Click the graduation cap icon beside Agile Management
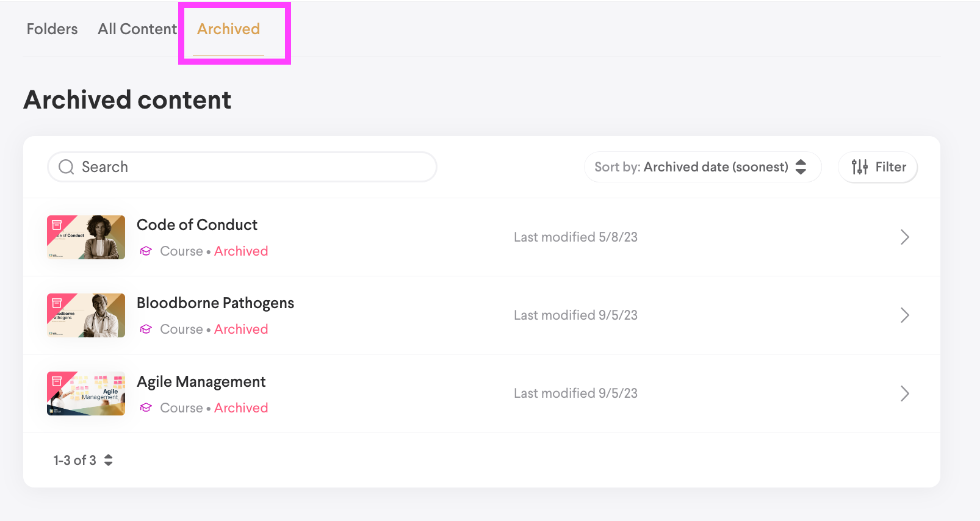Viewport: 980px width, 521px height. (146, 408)
